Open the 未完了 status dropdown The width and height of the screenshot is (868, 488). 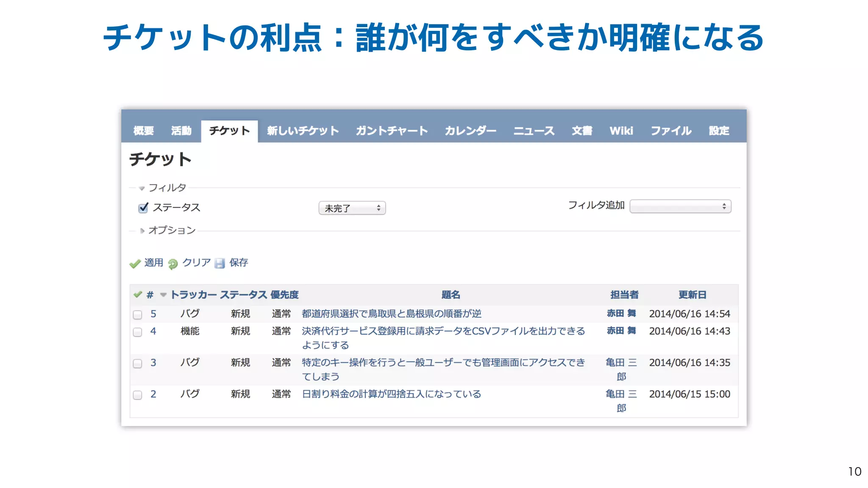tap(352, 208)
